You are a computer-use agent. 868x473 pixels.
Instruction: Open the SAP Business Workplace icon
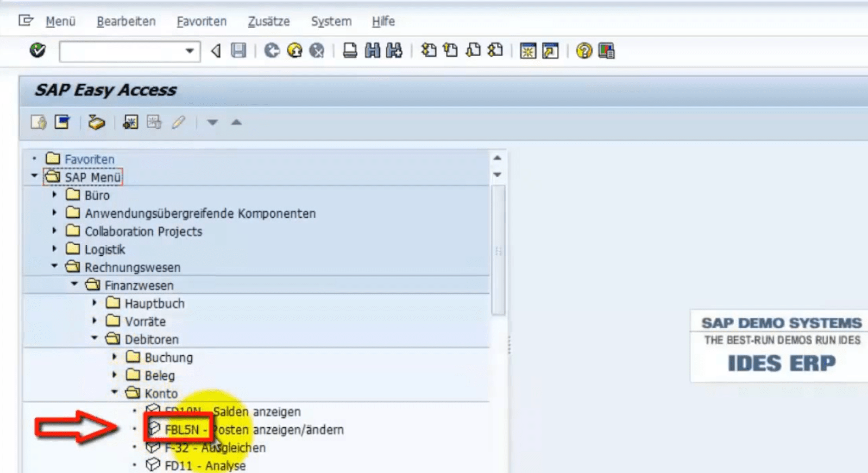[97, 122]
